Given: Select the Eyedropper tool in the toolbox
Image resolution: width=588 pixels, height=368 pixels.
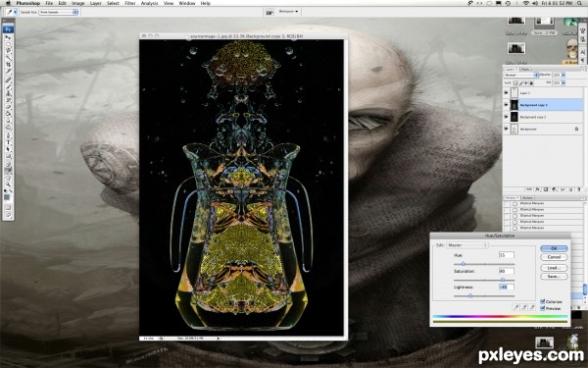Looking at the screenshot, I should click(x=8, y=172).
